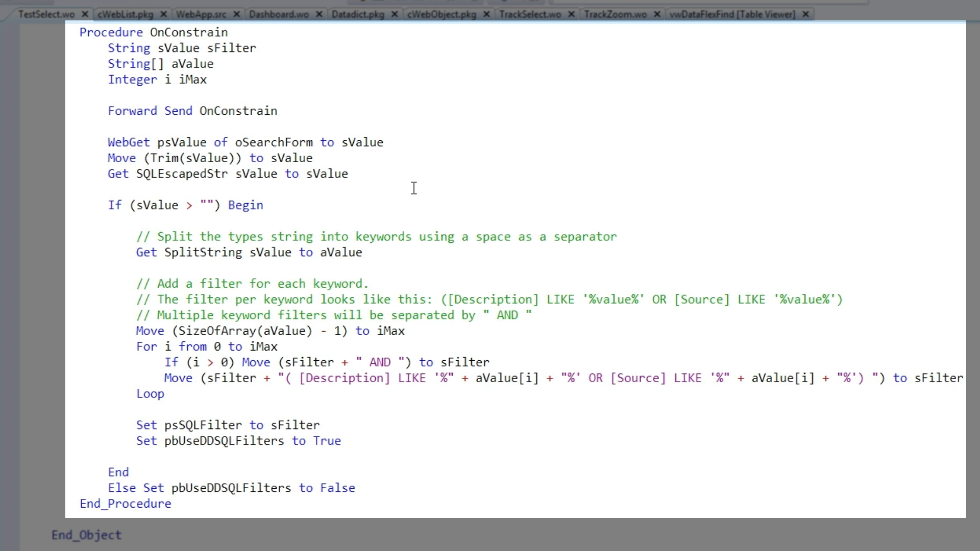Click the psSQLFilter text in code
Viewport: 980px width, 551px height.
point(203,425)
